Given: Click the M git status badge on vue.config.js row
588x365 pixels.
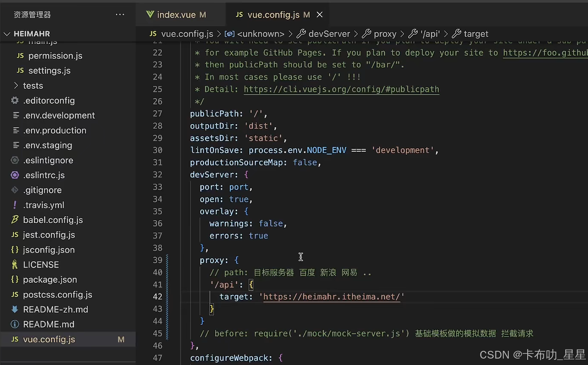Looking at the screenshot, I should 121,339.
